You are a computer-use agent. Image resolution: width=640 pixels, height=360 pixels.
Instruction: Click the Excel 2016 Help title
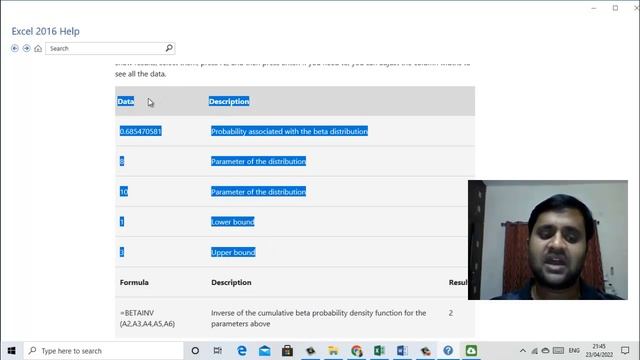46,31
